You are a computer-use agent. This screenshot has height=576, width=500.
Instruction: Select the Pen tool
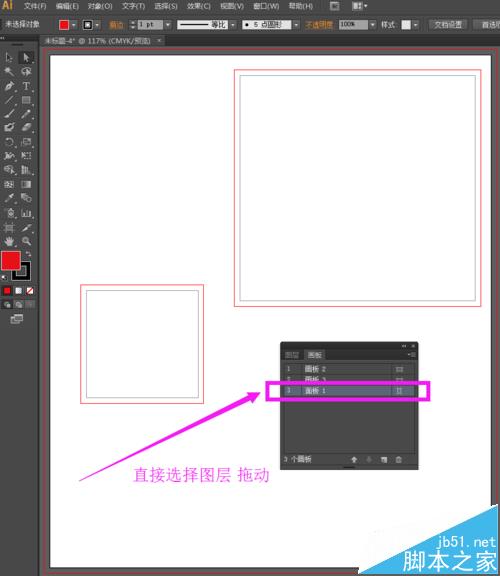coord(9,86)
